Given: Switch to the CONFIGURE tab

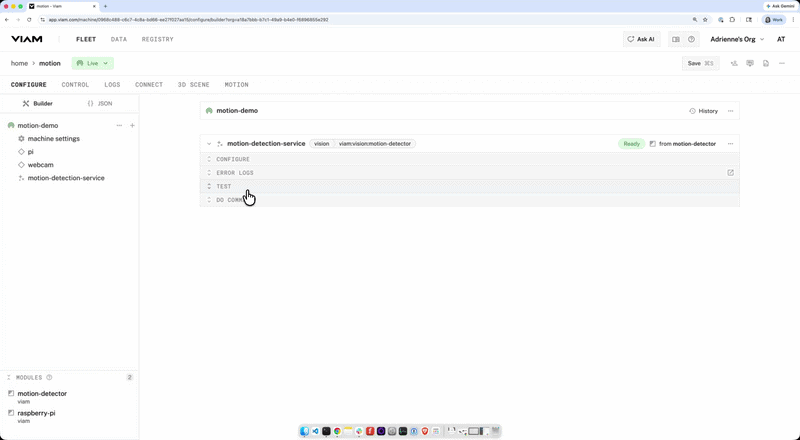Looking at the screenshot, I should [x=29, y=85].
